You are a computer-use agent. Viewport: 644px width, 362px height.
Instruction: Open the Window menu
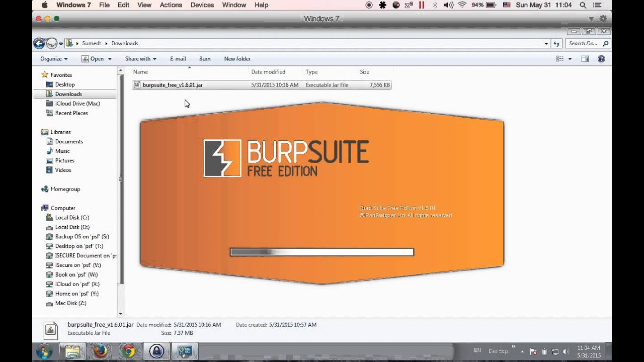tap(234, 5)
